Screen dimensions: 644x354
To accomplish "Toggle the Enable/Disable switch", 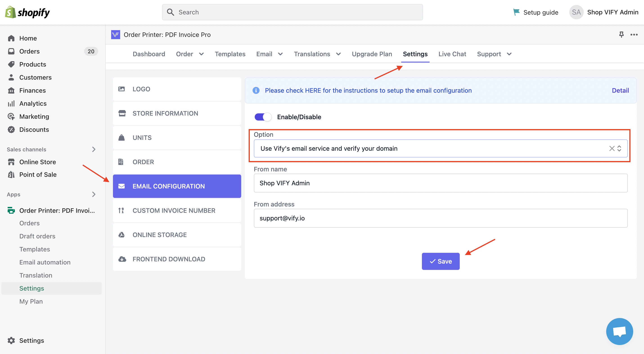I will [x=263, y=117].
